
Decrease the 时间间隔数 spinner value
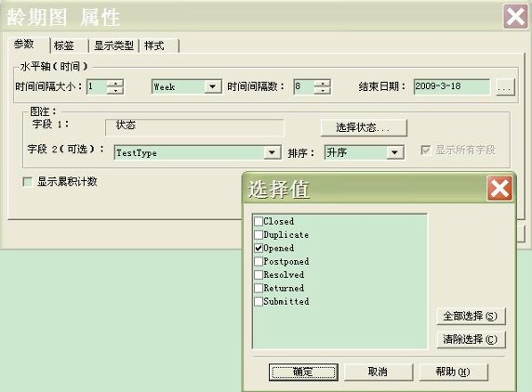323,90
